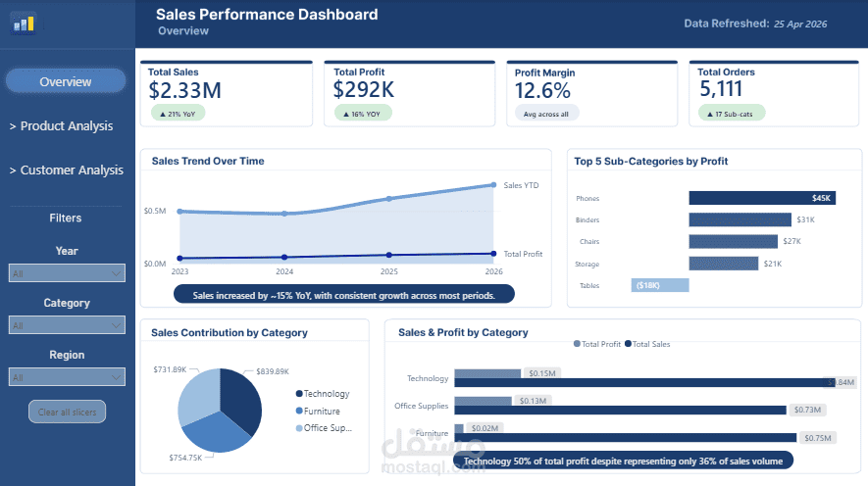Click the $839.89K pie label
This screenshot has height=486, width=868.
tap(273, 371)
